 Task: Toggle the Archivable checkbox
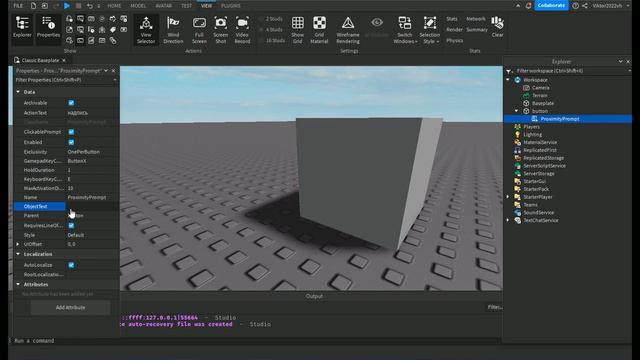tap(71, 103)
